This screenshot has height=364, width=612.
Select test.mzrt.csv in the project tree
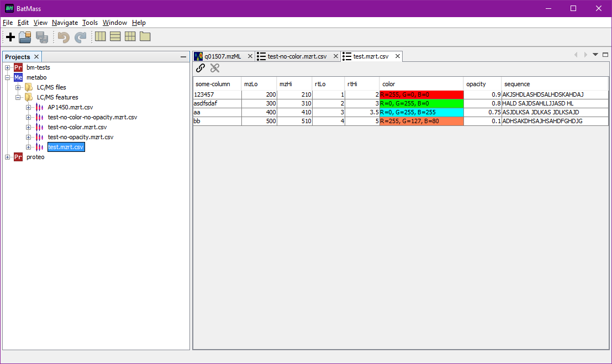66,147
